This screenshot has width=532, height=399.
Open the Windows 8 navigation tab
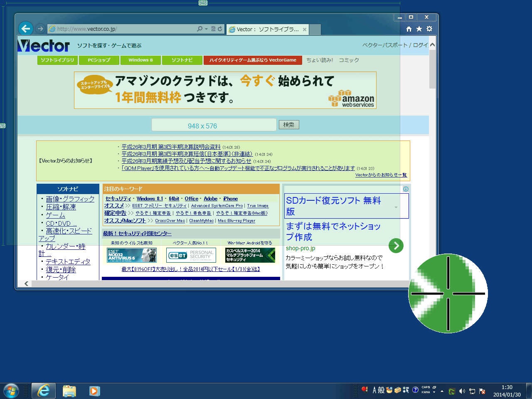pos(140,60)
